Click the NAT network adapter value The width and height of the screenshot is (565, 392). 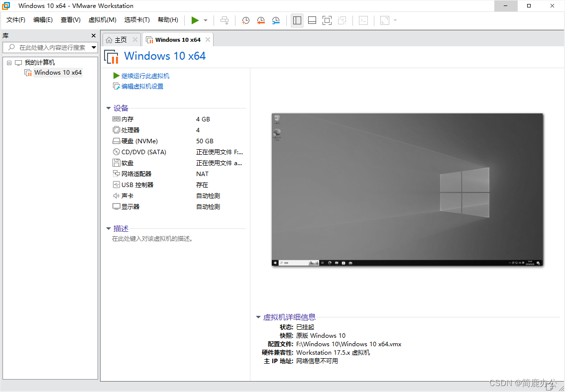[202, 174]
